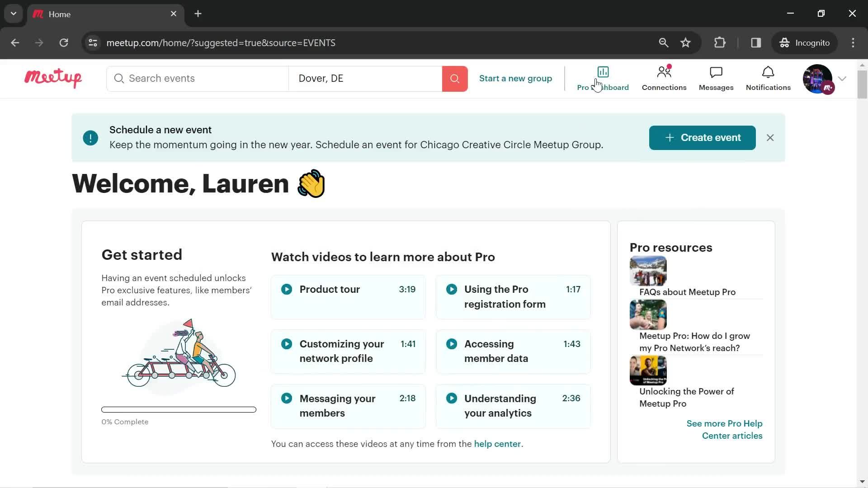Viewport: 868px width, 488px height.
Task: Open Messages inbox
Action: (716, 78)
